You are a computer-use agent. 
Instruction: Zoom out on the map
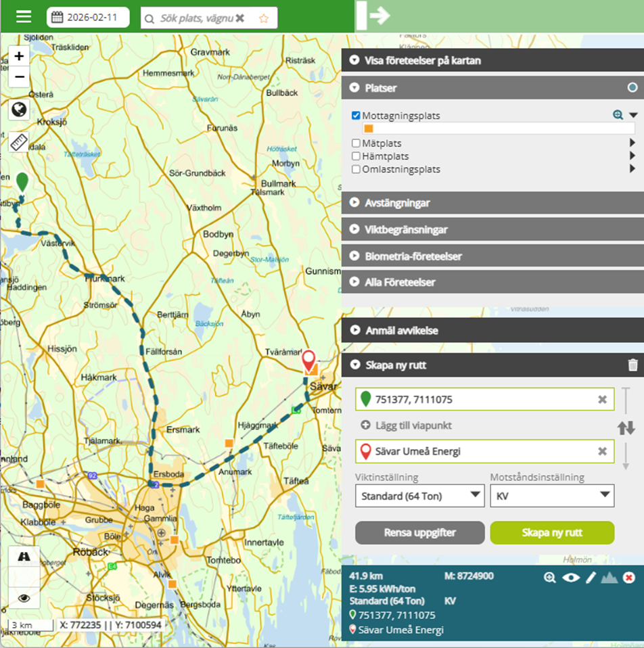(19, 76)
